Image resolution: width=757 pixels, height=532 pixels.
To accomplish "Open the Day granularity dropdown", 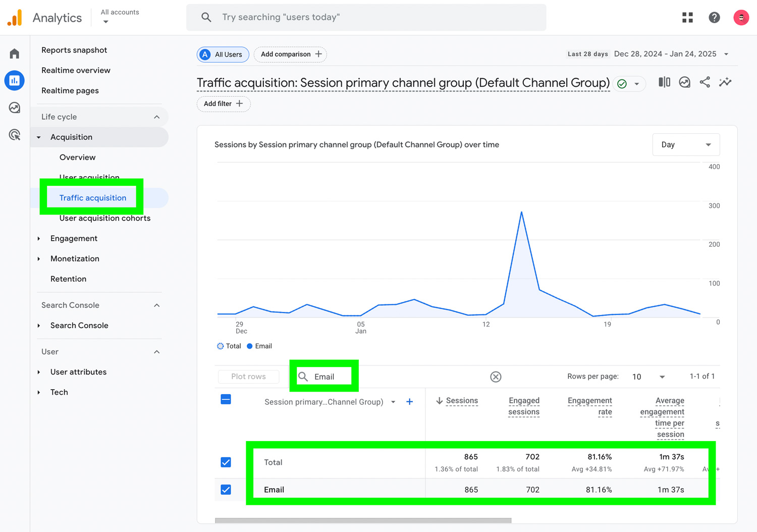I will pos(686,145).
